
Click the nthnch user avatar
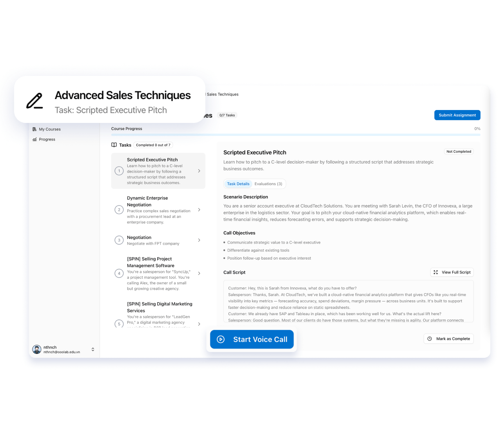coord(37,350)
